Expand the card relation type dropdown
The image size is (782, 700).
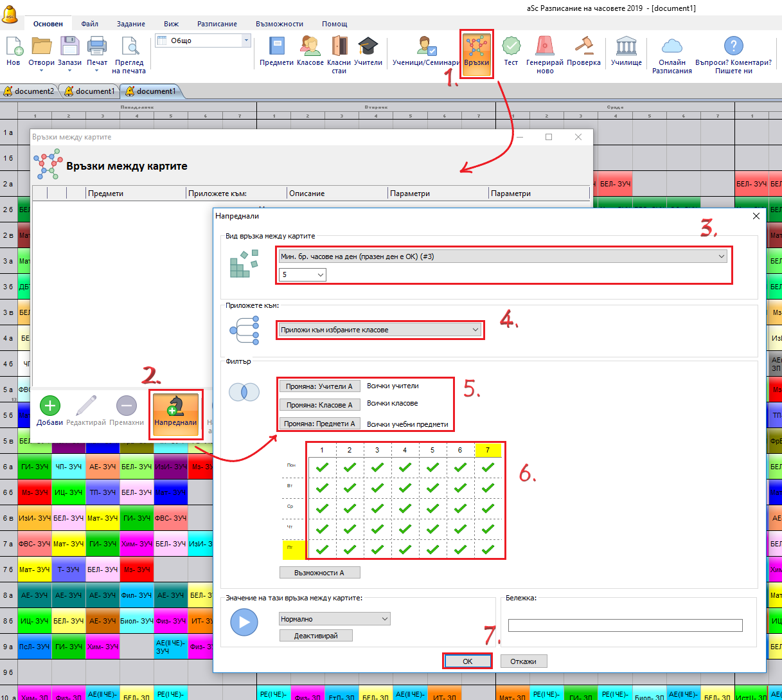tap(502, 256)
